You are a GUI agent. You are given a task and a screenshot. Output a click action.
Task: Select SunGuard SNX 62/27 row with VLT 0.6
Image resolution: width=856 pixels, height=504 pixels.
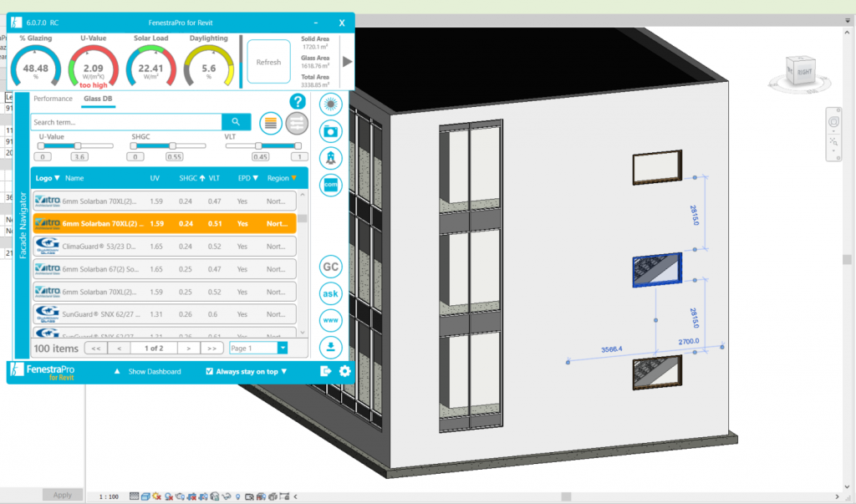(x=165, y=314)
